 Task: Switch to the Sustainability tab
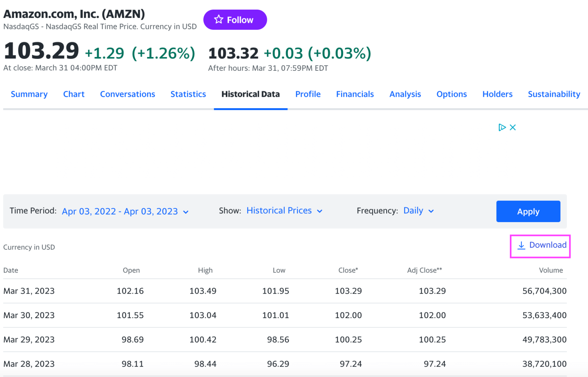coord(554,94)
